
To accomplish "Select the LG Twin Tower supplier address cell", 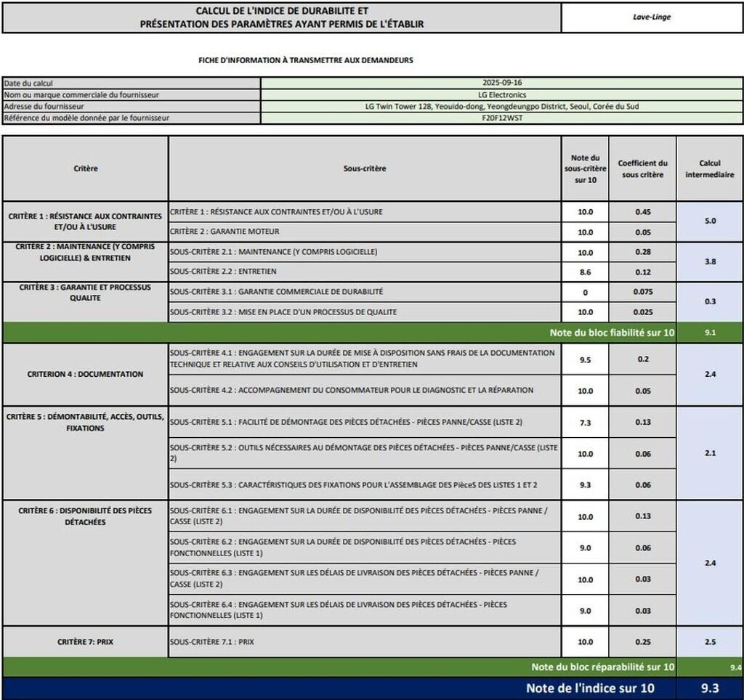I will pyautogui.click(x=502, y=106).
